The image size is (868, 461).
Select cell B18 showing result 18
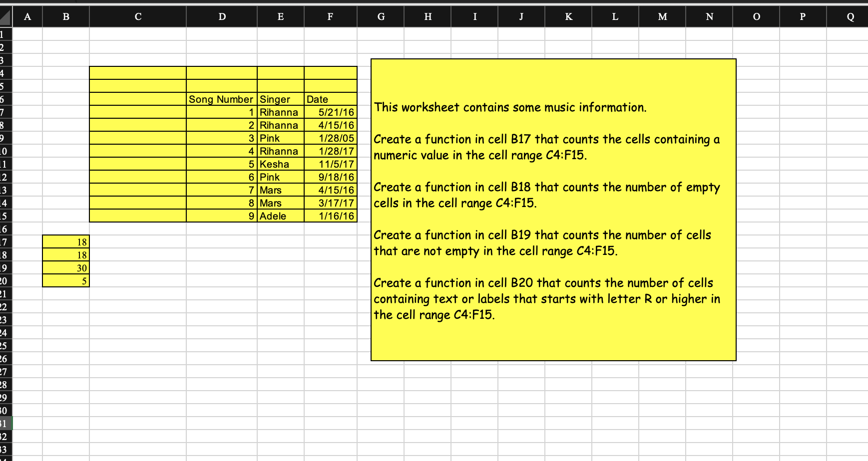pyautogui.click(x=66, y=254)
